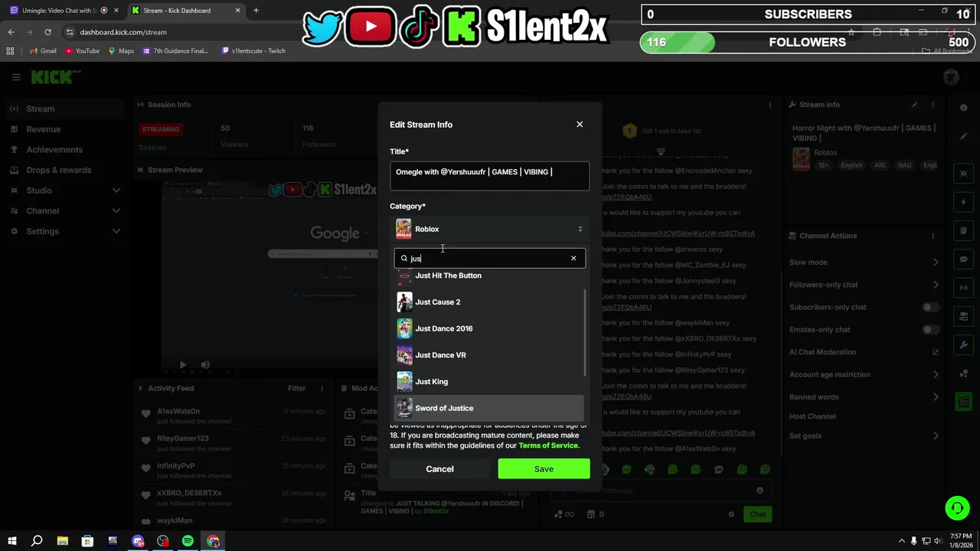Close the Edit Stream Info dialog
The image size is (980, 551).
click(580, 124)
